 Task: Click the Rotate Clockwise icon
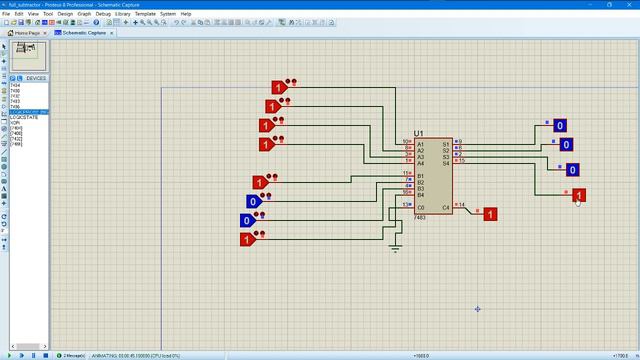[x=4, y=216]
